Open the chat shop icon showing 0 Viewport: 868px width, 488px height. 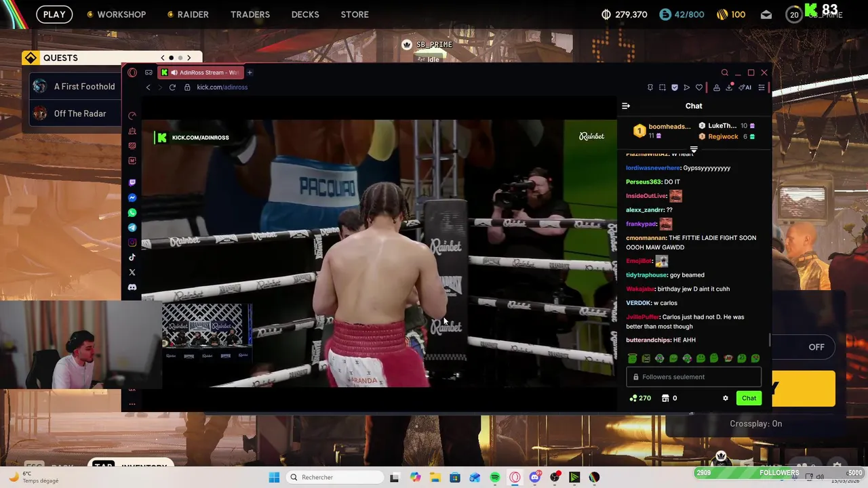669,398
